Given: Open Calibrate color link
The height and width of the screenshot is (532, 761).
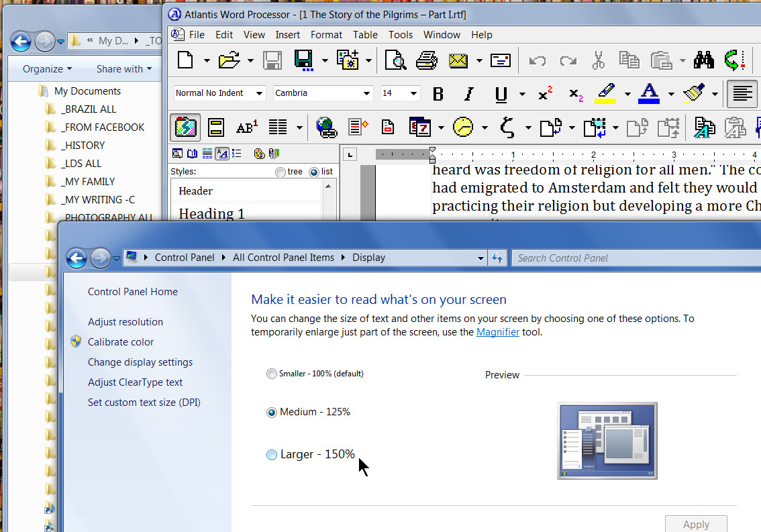Looking at the screenshot, I should pyautogui.click(x=120, y=342).
